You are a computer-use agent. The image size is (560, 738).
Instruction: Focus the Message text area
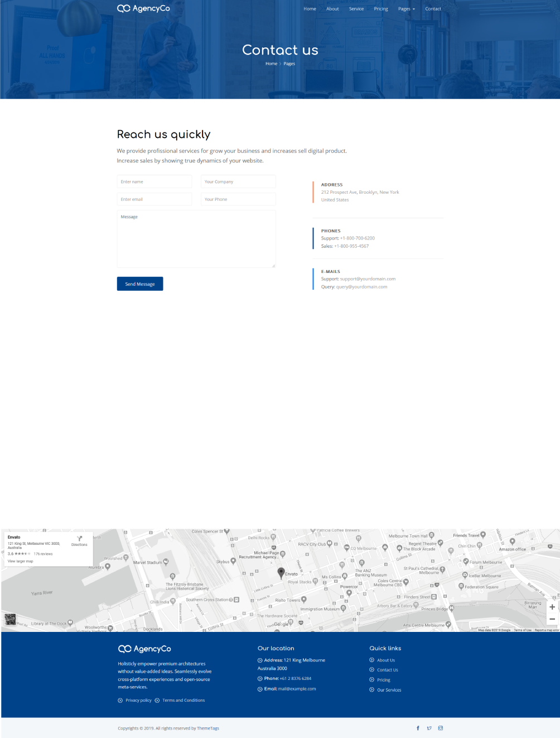196,239
